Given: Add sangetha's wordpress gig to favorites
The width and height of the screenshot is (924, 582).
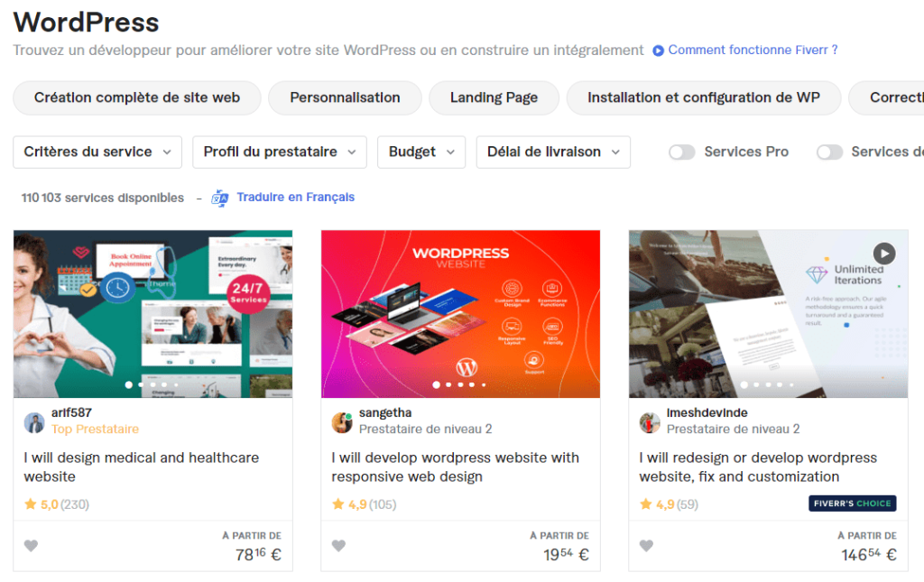Looking at the screenshot, I should click(338, 545).
